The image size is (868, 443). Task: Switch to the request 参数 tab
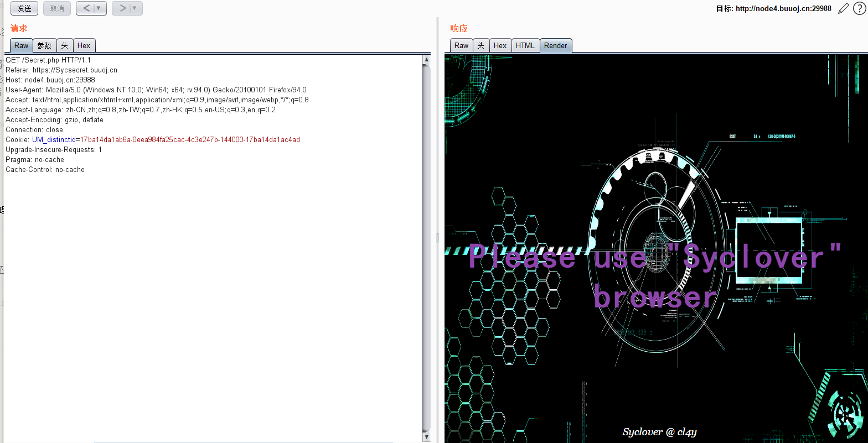coord(45,45)
